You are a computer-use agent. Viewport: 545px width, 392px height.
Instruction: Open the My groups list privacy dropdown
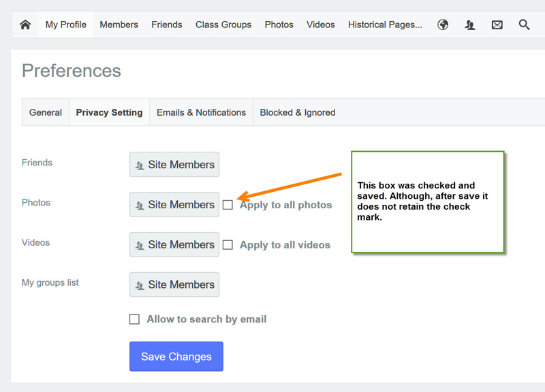click(174, 284)
